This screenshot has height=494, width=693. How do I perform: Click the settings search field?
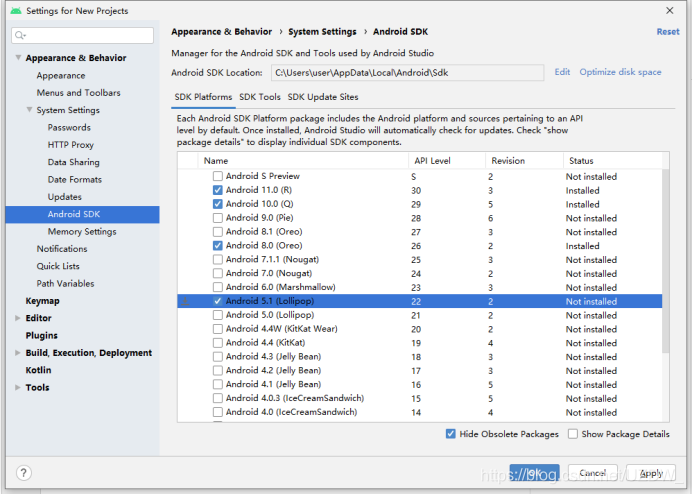tap(83, 35)
